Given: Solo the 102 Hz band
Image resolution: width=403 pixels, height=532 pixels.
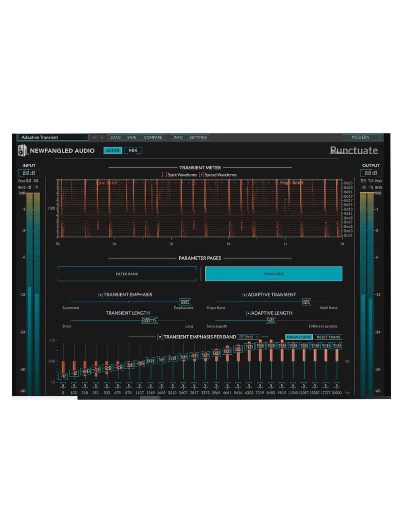Looking at the screenshot, I should coord(74,385).
